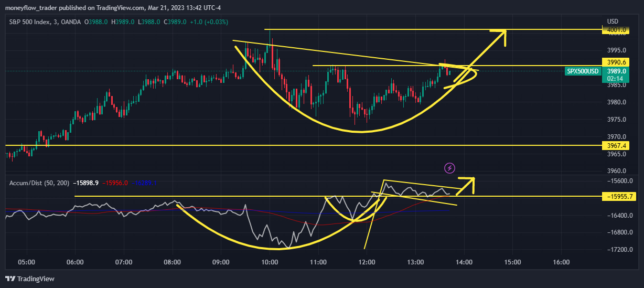Click the TradingView logo at bottom left
This screenshot has height=288, width=644.
coord(30,279)
